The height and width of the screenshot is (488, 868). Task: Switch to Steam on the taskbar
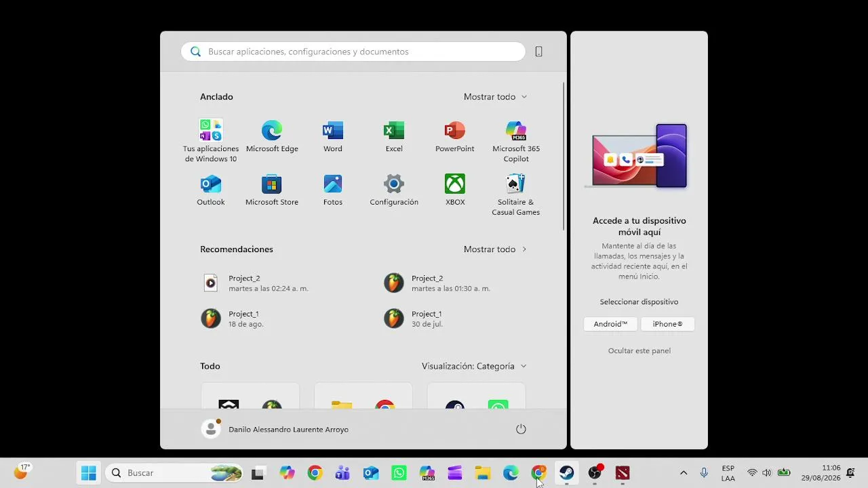(x=567, y=473)
